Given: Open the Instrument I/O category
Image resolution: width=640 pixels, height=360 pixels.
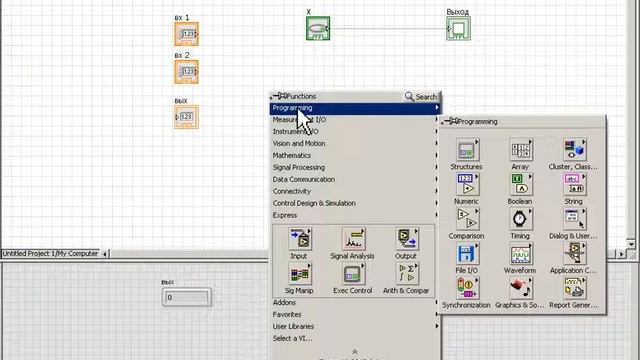Looking at the screenshot, I should tap(355, 132).
